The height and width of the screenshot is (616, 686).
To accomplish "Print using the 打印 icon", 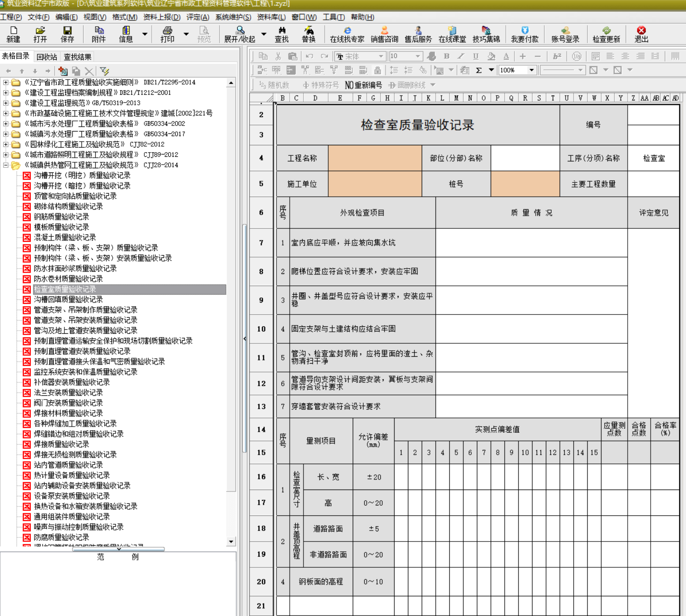I will click(x=167, y=34).
